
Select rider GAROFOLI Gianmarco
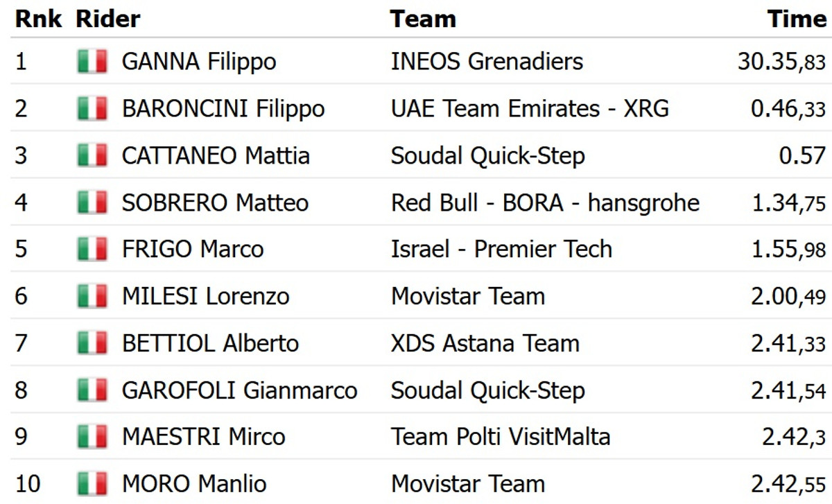239,390
